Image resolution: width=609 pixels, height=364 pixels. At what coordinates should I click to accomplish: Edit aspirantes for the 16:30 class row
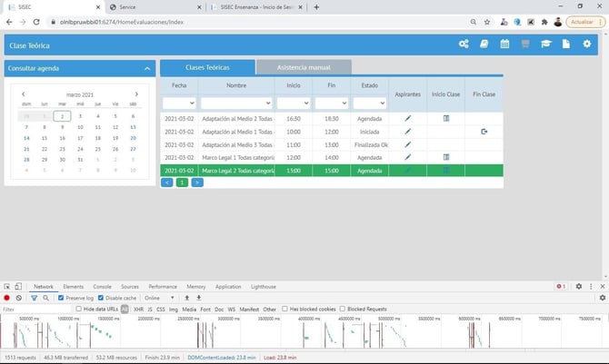pos(408,118)
